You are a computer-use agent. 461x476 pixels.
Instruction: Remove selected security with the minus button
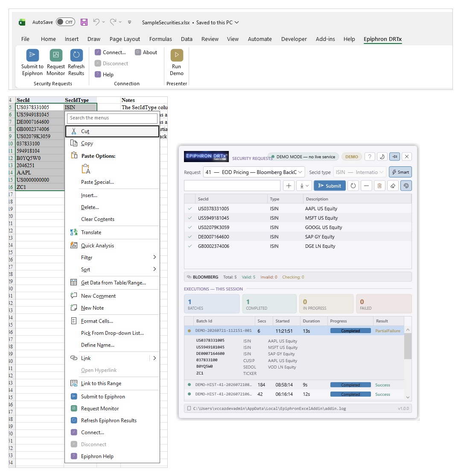367,186
